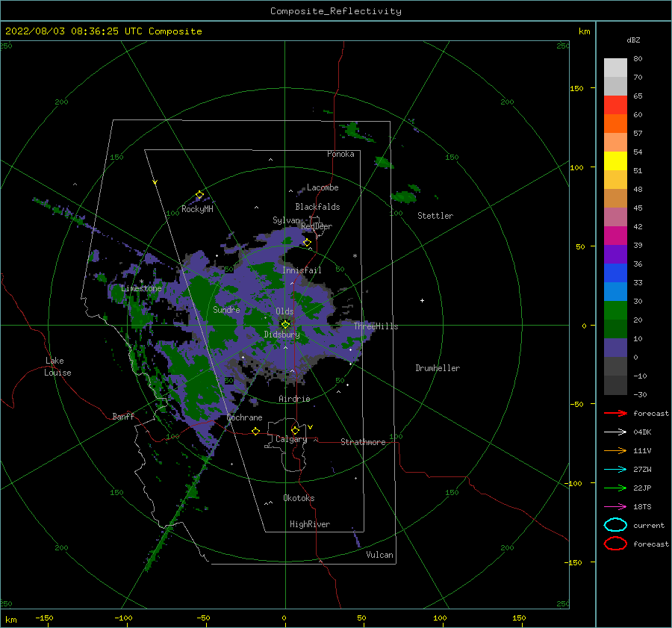Pick the blue swatch between 36 and 33
Screen dimensions: 672x628
coord(615,273)
